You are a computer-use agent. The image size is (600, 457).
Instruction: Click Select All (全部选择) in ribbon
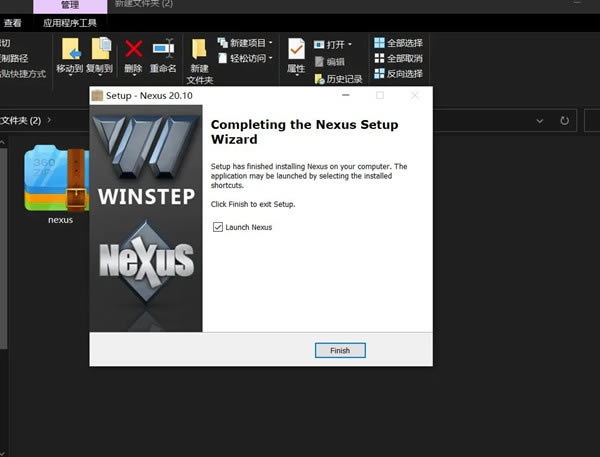click(398, 43)
